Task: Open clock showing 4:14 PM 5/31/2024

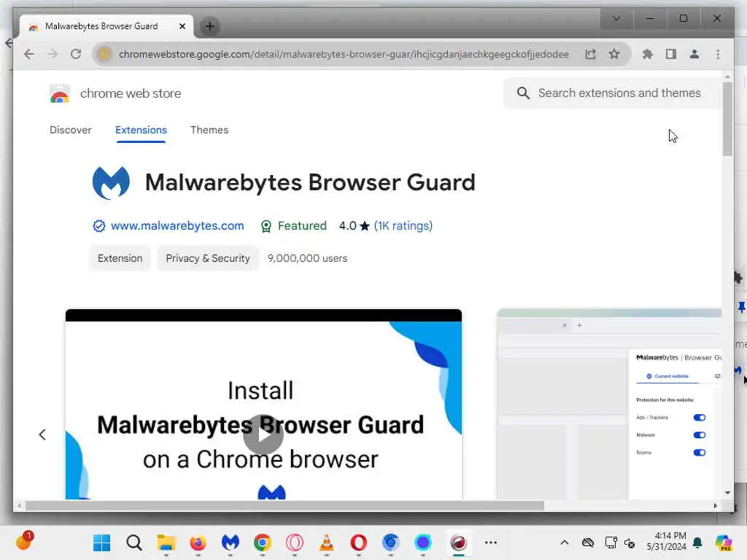Action: pyautogui.click(x=666, y=542)
